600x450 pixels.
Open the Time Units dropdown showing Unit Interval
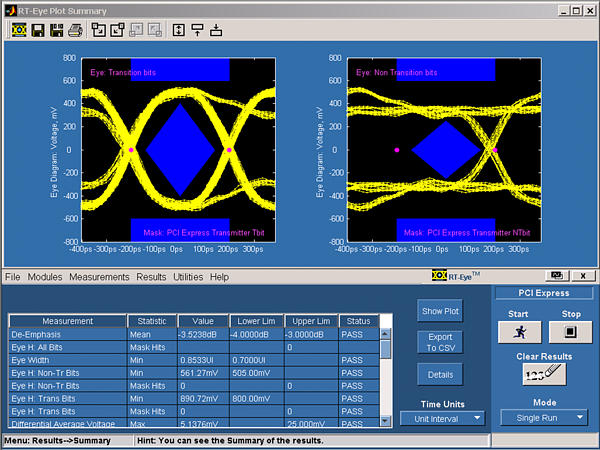(x=442, y=419)
